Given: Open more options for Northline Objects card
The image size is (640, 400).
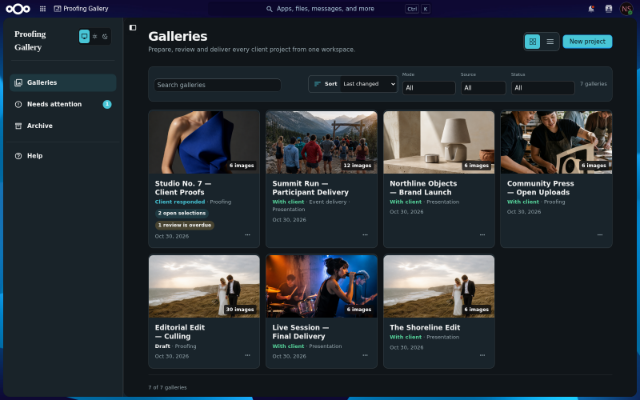Looking at the screenshot, I should (482, 235).
